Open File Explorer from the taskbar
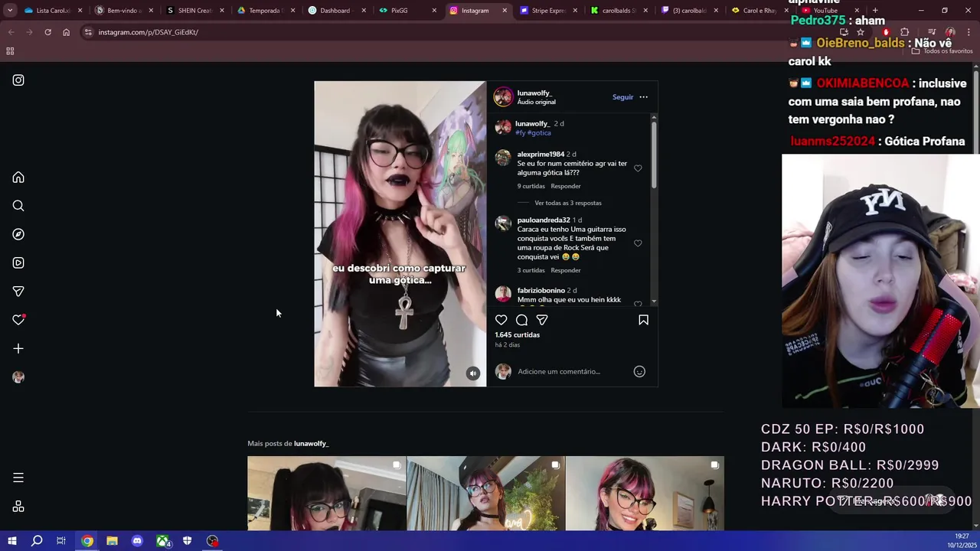The image size is (980, 551). (x=112, y=541)
